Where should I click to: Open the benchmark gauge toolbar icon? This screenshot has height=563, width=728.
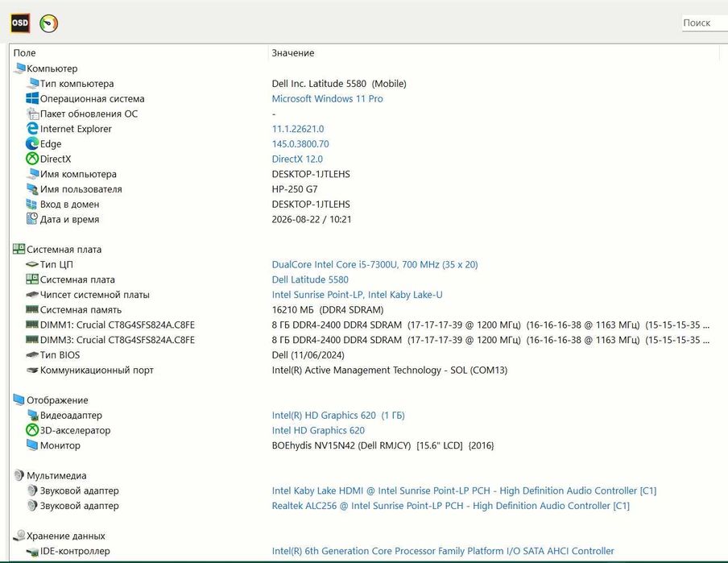pyautogui.click(x=49, y=23)
